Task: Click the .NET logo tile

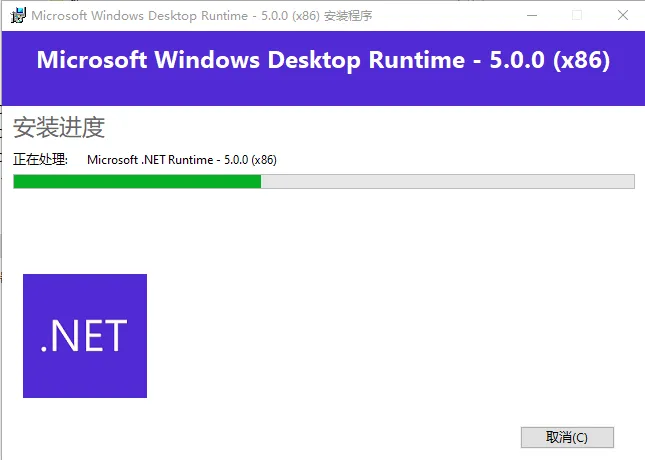Action: 85,336
